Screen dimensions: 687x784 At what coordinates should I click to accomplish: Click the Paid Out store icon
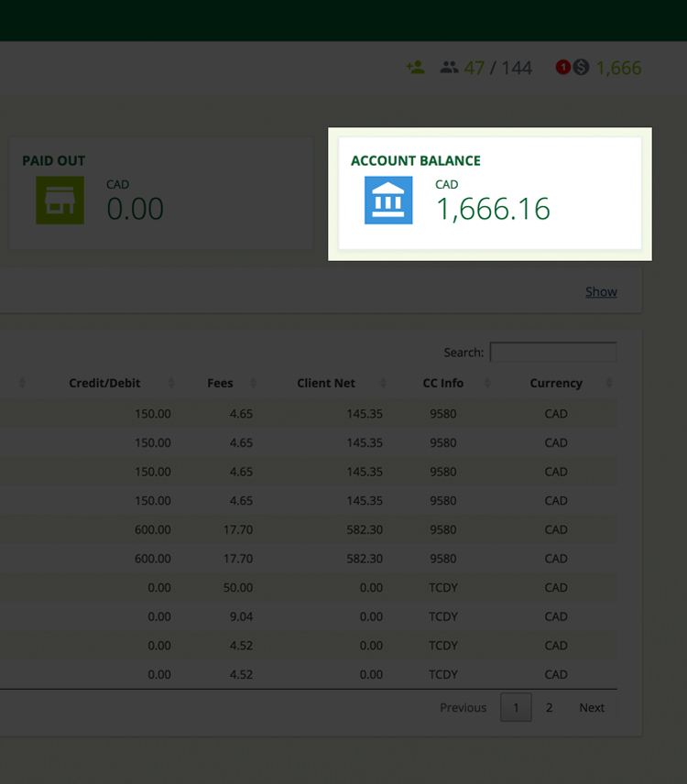point(60,200)
